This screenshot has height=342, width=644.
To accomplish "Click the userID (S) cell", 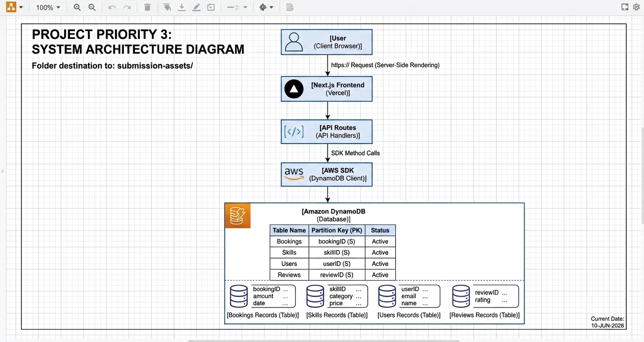I will click(337, 264).
